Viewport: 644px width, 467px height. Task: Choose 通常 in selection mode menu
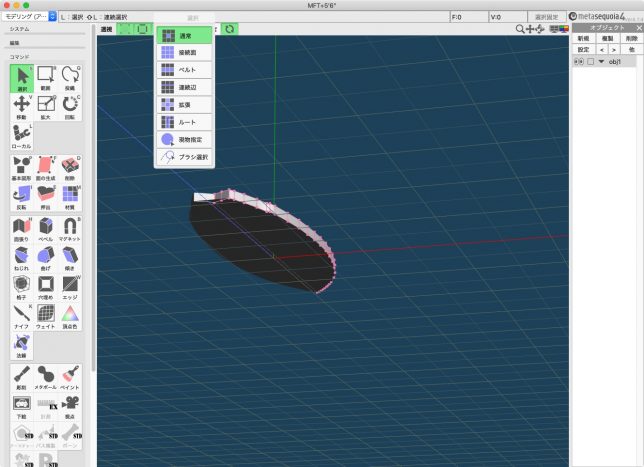184,36
